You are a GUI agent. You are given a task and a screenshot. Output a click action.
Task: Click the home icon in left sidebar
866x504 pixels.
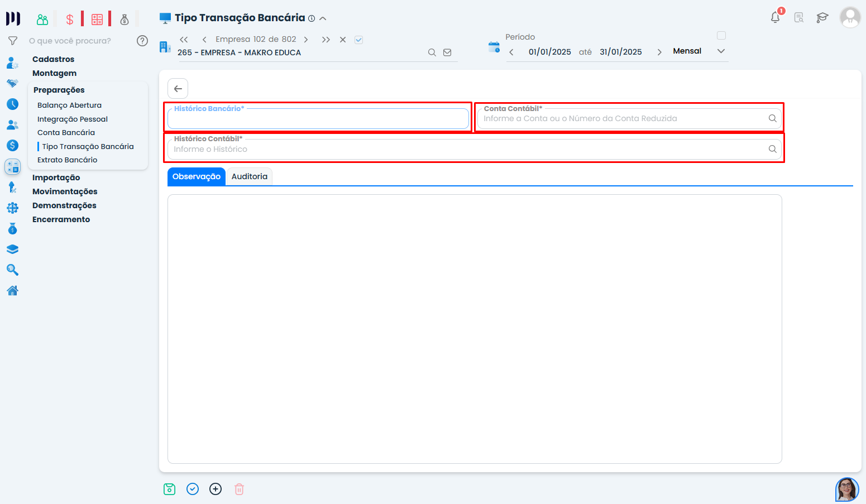12,290
